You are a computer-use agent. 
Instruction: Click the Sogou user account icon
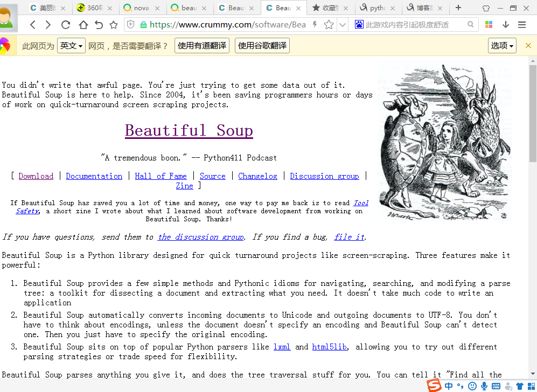click(508, 387)
